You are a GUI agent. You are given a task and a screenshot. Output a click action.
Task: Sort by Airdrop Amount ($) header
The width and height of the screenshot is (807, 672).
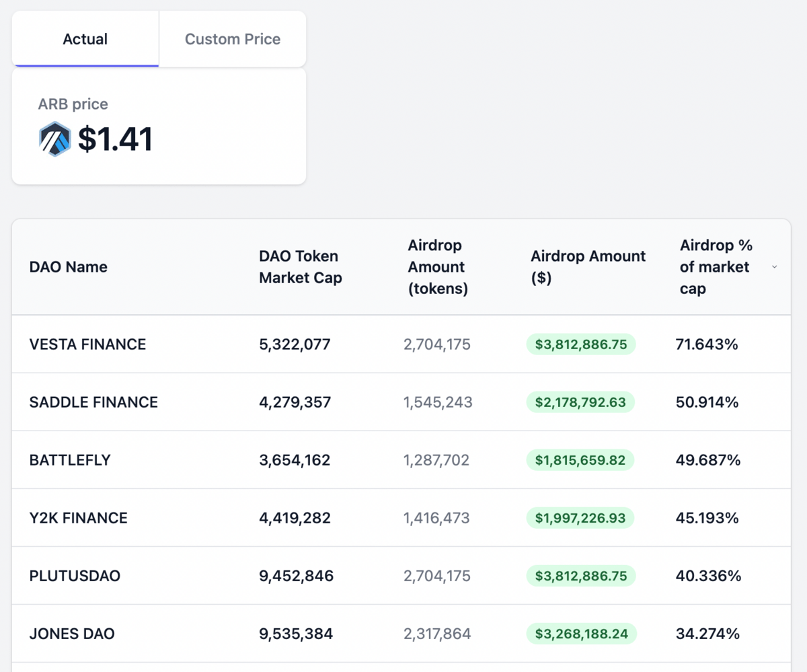pos(588,267)
